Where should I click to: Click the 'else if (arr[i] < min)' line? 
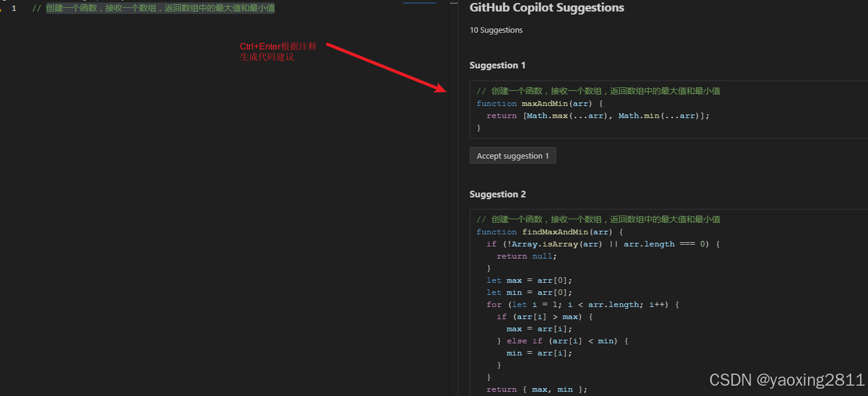562,341
